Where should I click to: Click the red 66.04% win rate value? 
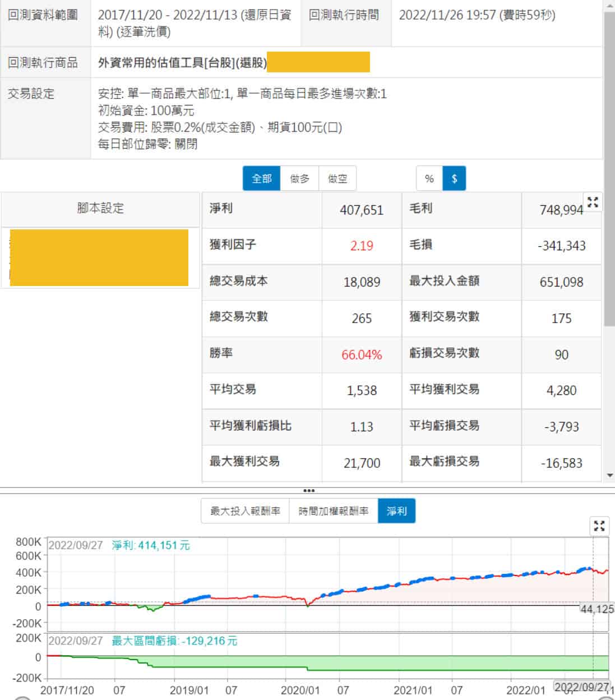(362, 354)
